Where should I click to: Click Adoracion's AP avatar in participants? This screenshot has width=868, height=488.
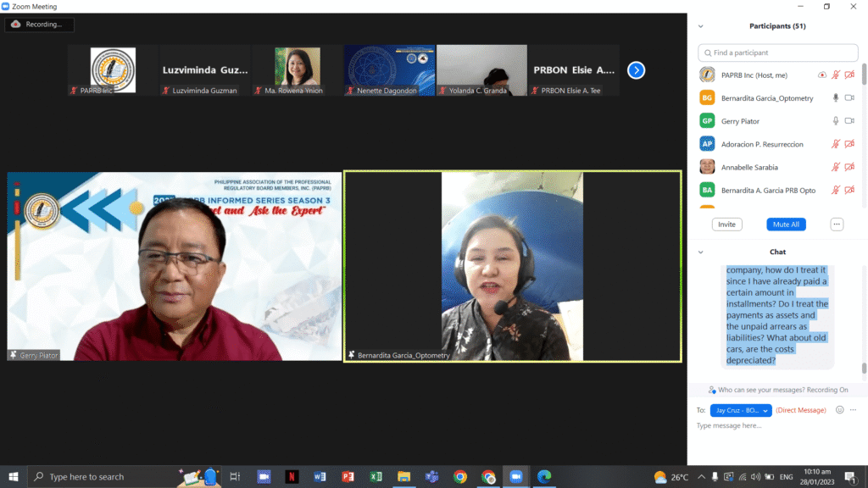click(707, 144)
